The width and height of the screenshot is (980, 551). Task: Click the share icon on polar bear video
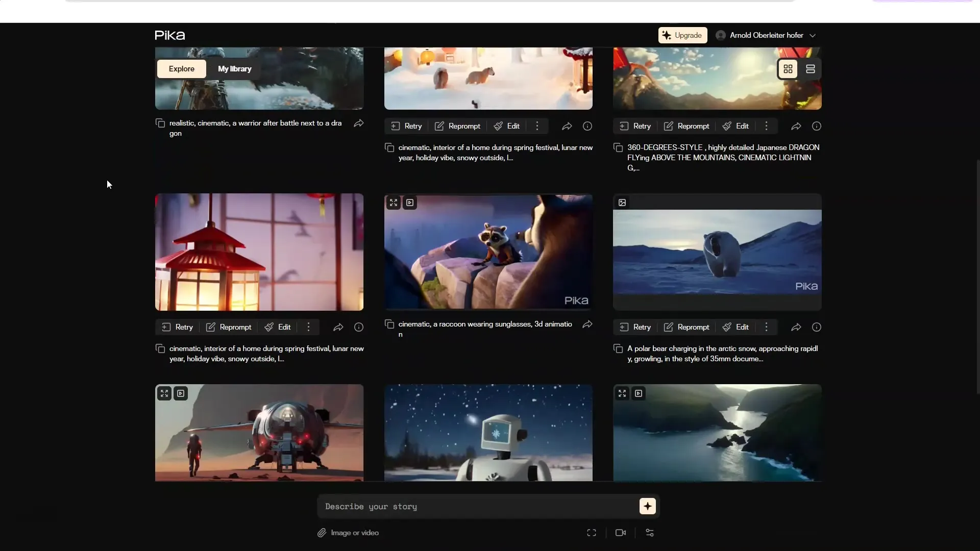click(x=796, y=327)
